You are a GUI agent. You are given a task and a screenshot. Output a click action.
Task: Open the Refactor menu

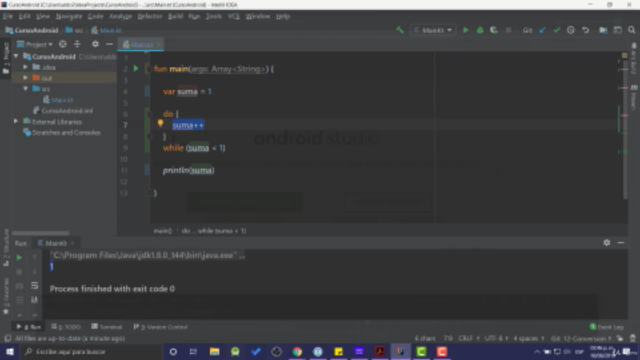[x=150, y=16]
